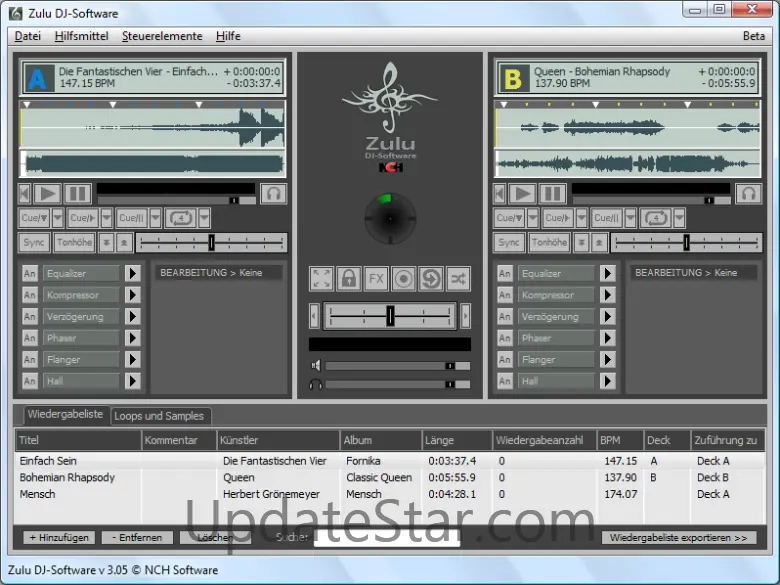Open the Steuerelemente menu
The image size is (780, 585).
tap(160, 36)
